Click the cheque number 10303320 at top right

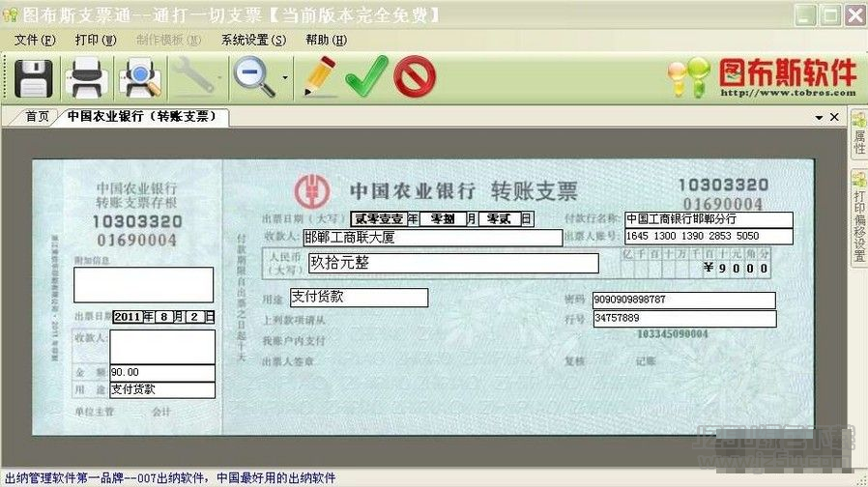[724, 185]
